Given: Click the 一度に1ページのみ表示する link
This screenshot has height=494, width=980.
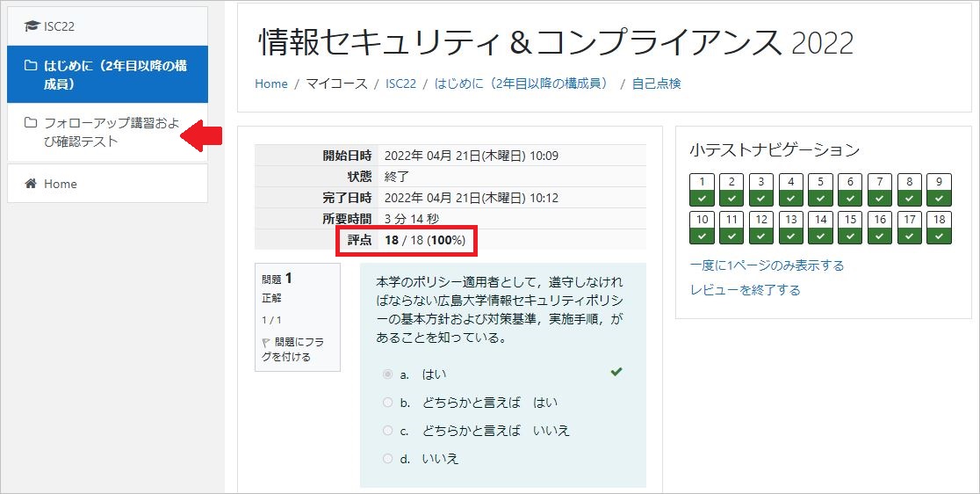Looking at the screenshot, I should pyautogui.click(x=767, y=265).
